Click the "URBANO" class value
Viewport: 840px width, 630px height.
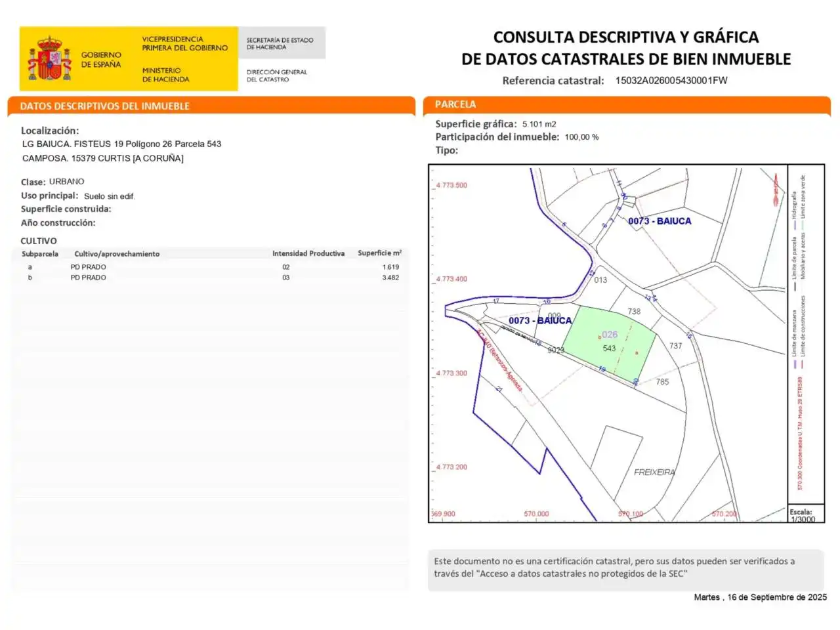[x=67, y=181]
